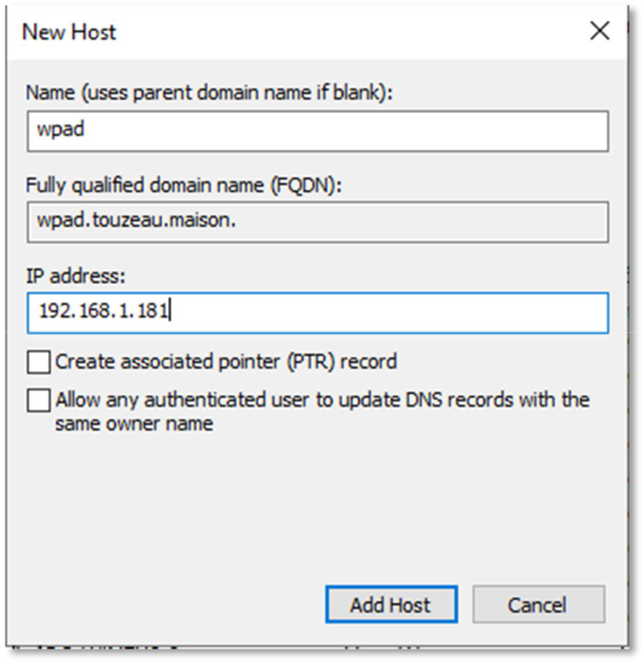Click the 168 octet in IP address

[x=92, y=312]
